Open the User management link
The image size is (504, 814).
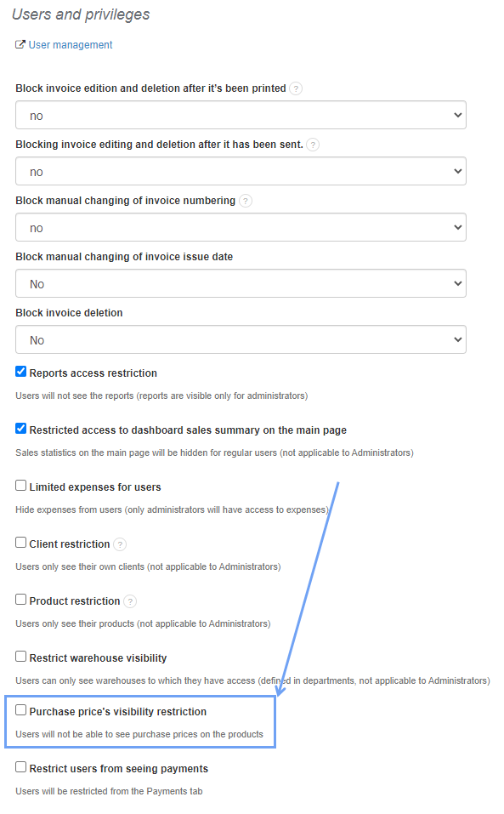(70, 44)
